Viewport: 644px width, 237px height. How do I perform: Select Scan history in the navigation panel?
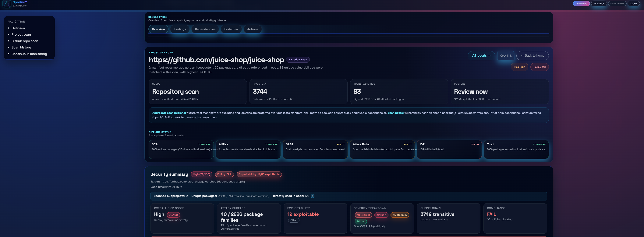point(21,47)
